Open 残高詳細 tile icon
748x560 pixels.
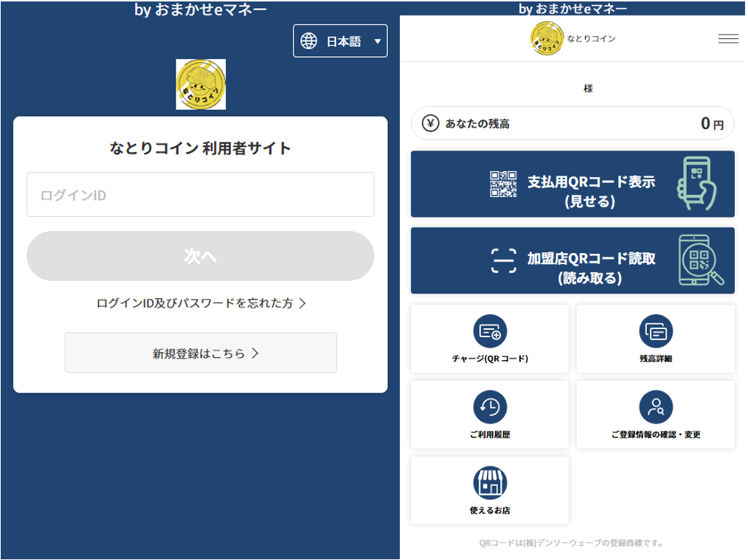pyautogui.click(x=656, y=331)
